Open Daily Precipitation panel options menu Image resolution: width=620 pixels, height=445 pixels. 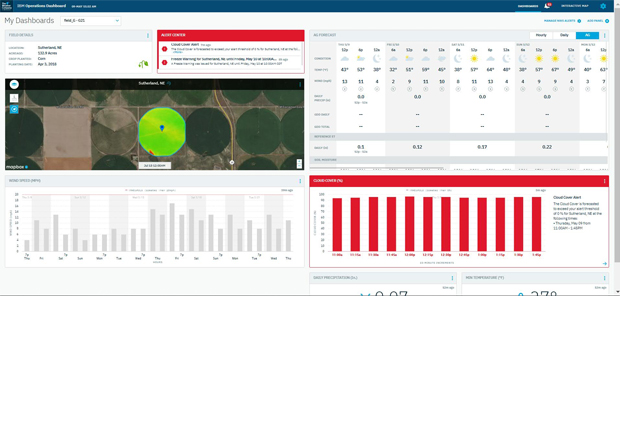click(x=452, y=278)
